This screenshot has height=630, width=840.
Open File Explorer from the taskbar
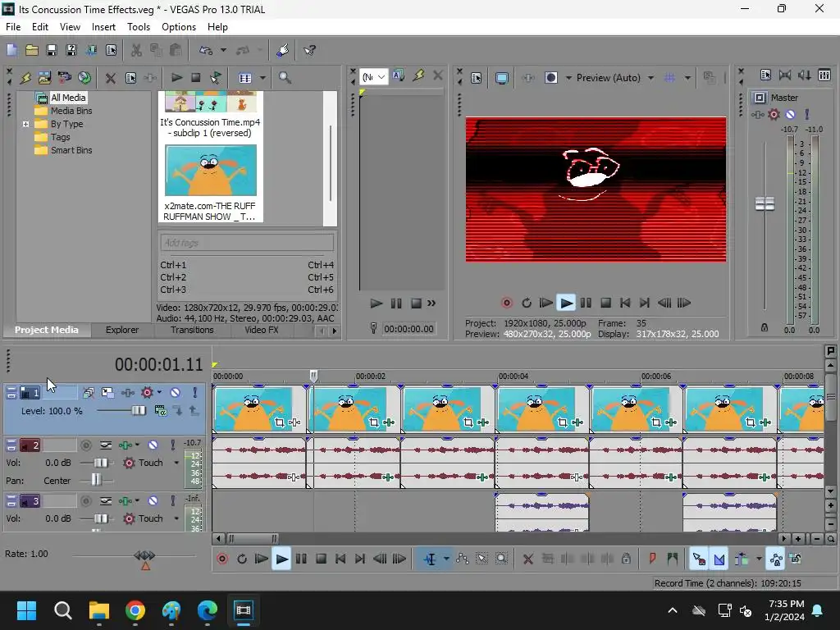[98, 610]
